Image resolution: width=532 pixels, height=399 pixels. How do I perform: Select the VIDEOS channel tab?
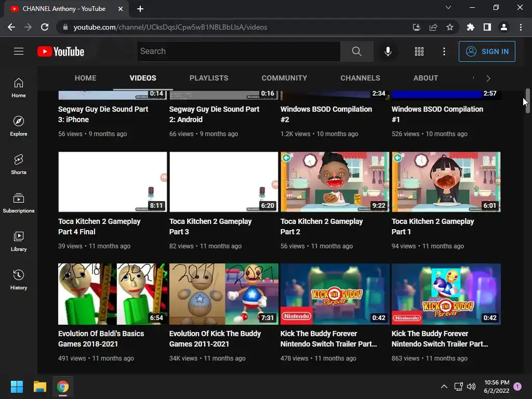(x=143, y=78)
